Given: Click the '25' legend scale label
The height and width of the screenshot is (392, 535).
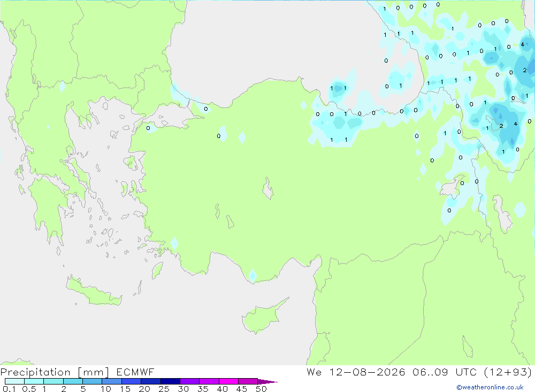Looking at the screenshot, I should coord(164,389).
